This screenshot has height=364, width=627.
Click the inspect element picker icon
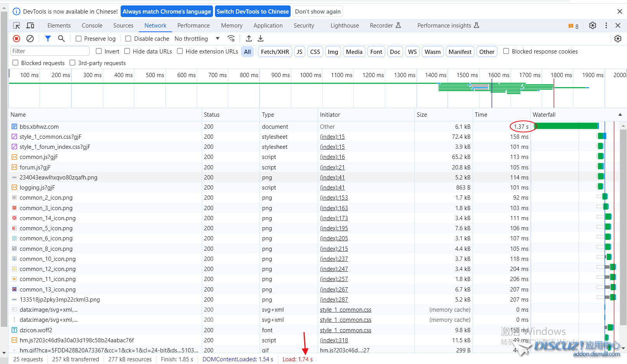click(17, 26)
